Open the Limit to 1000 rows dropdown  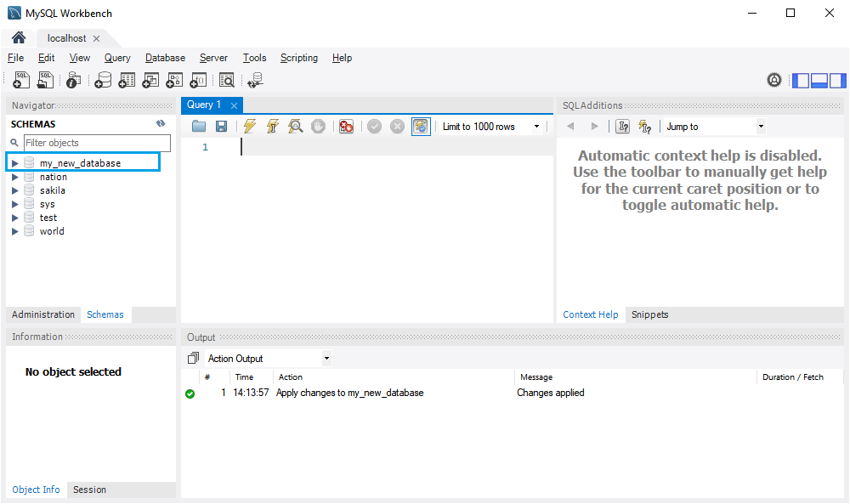tap(536, 126)
